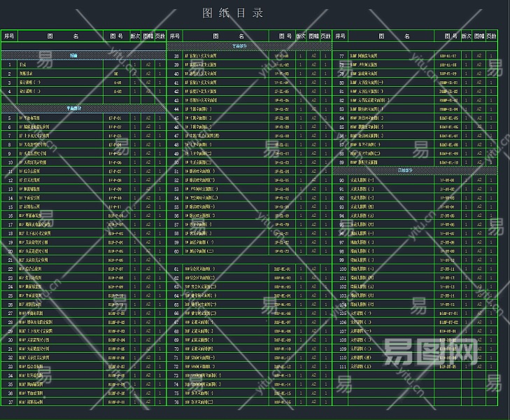Viewport: 510px width, 420px height.
Task: Click sequence number 47 cell
Action: tap(176, 136)
